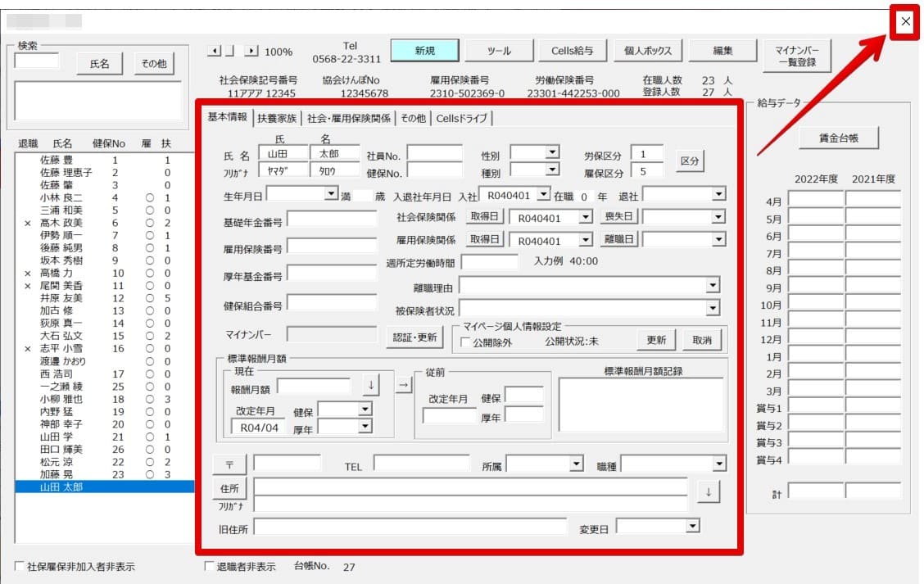Click the TEL input field
This screenshot has height=584, width=924.
point(421,463)
